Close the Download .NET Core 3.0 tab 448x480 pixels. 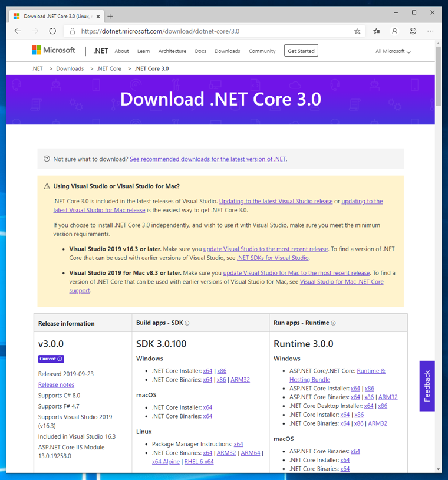(x=98, y=17)
